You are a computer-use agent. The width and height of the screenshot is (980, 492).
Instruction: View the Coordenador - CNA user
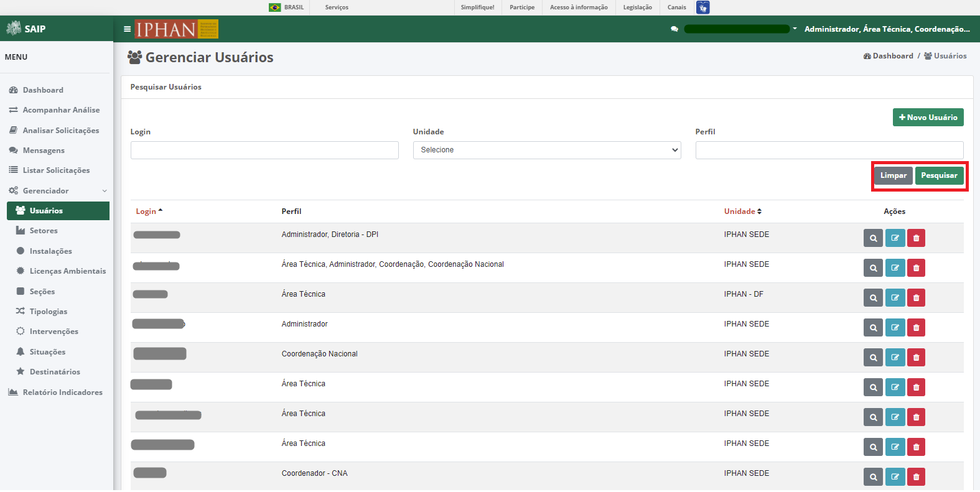[873, 477]
